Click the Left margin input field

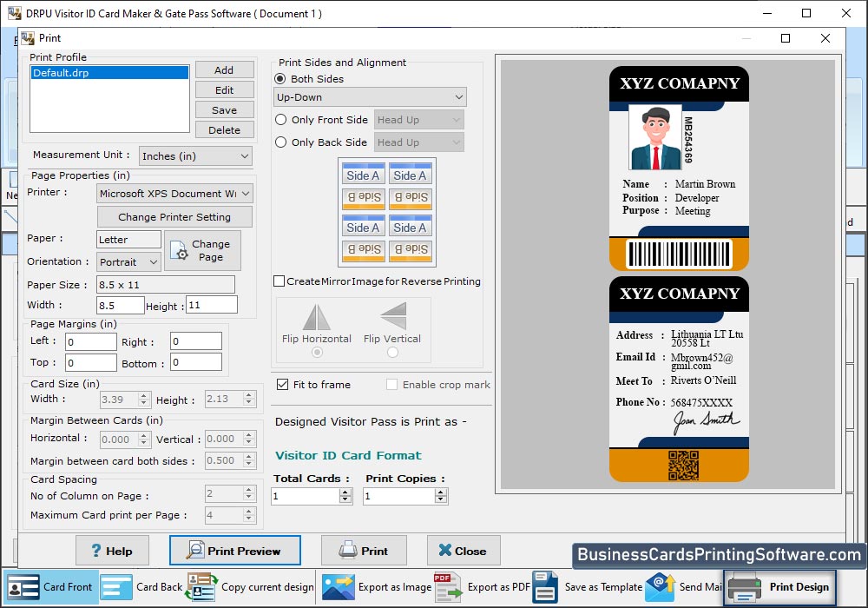[x=91, y=341]
